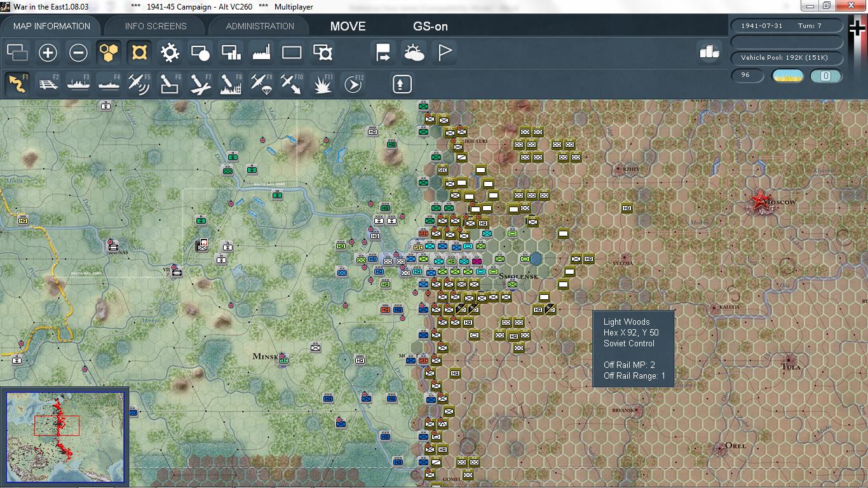Click the rectangle with gear icon
Viewport: 868px width, 488px height.
tap(322, 53)
